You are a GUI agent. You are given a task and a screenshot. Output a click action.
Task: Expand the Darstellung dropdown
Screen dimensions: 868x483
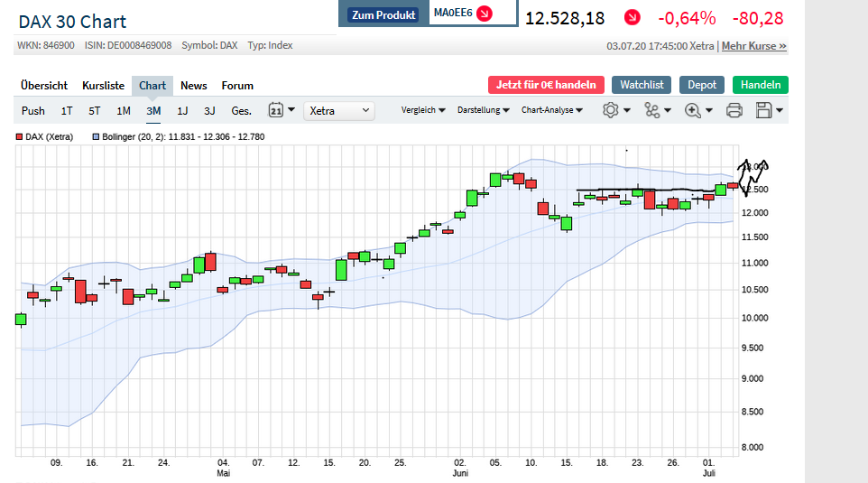click(484, 110)
